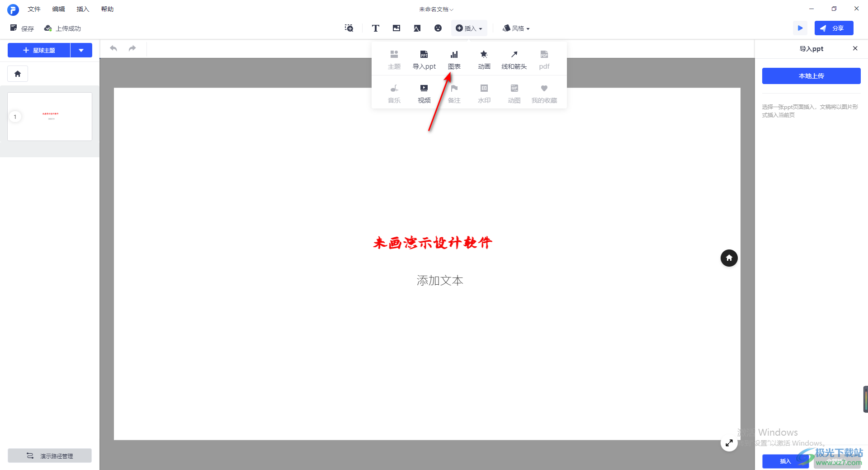Choose 动画 animation option

click(x=484, y=60)
